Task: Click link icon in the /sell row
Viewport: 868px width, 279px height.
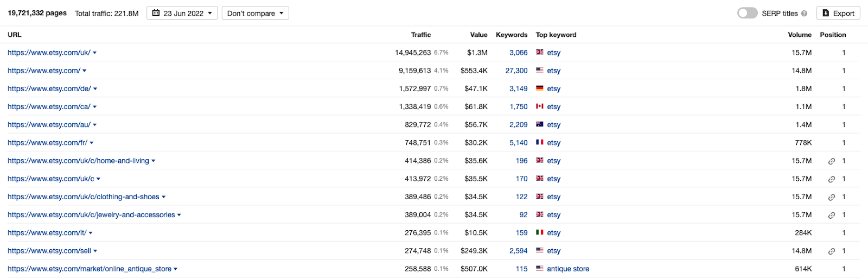Action: pyautogui.click(x=831, y=251)
